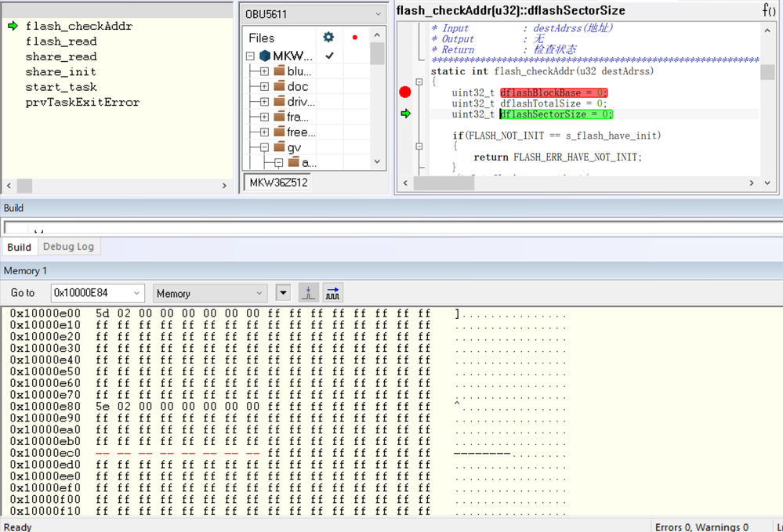
Task: Click the MKW project cube icon
Action: click(x=265, y=56)
